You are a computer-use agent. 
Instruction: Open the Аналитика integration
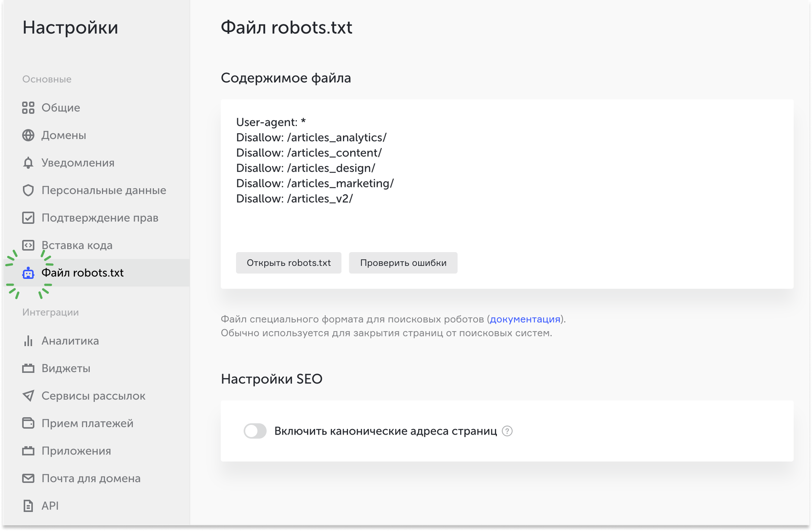tap(96, 341)
